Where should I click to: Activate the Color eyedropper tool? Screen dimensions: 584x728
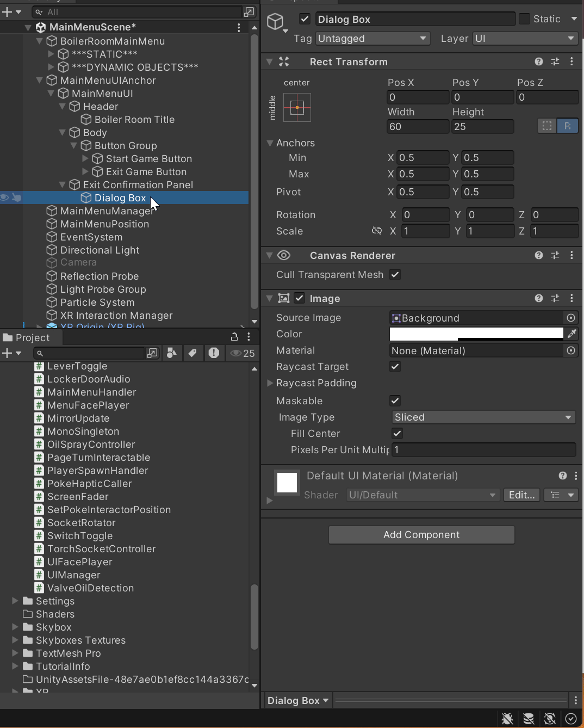pyautogui.click(x=571, y=334)
